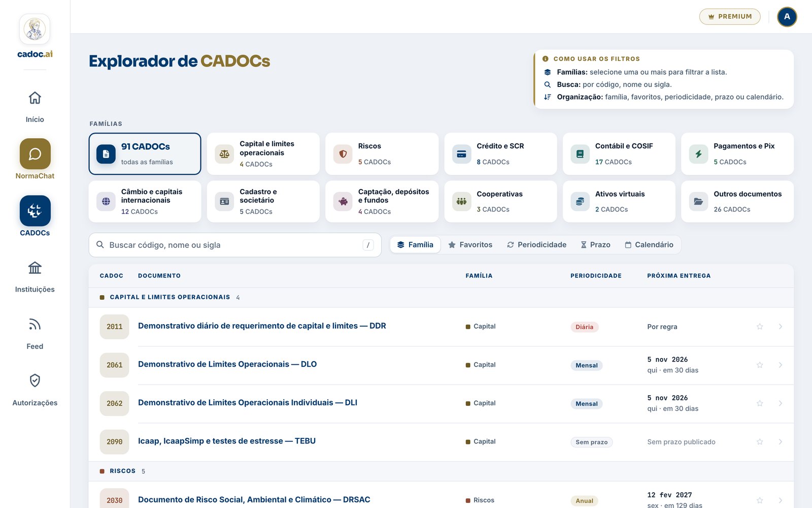Viewport: 812px width, 508px height.
Task: Expand the 2062 DLI row chevron
Action: coord(781,403)
